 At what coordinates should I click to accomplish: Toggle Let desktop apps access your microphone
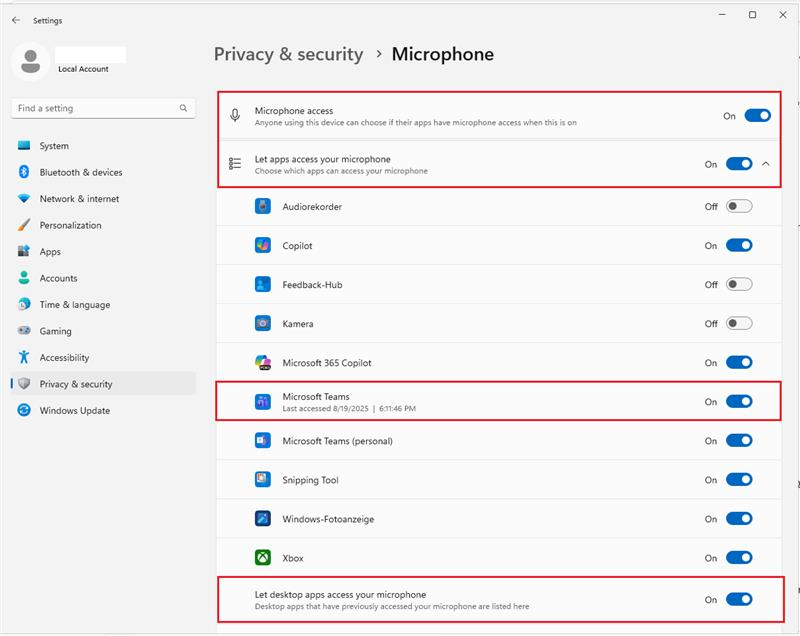click(x=739, y=599)
